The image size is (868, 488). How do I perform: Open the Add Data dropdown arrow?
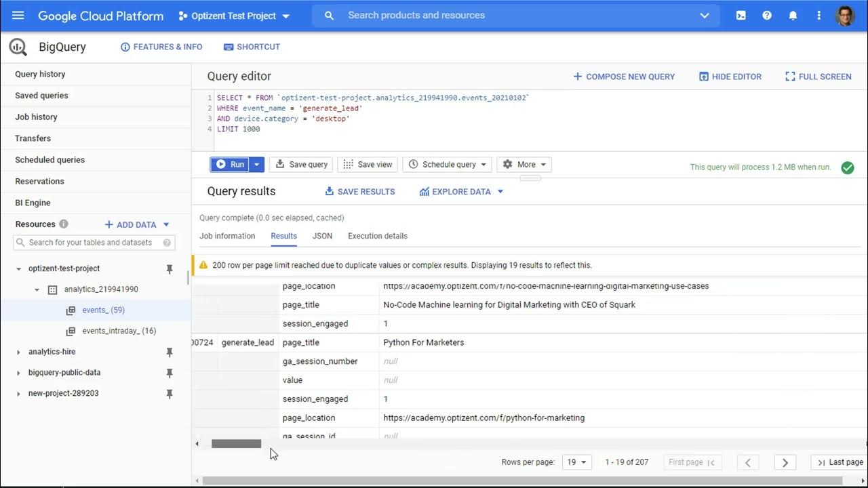pos(166,224)
